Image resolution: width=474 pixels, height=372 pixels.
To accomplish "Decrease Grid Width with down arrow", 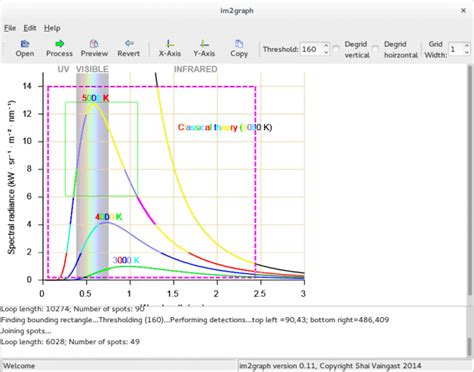I will pos(467,52).
